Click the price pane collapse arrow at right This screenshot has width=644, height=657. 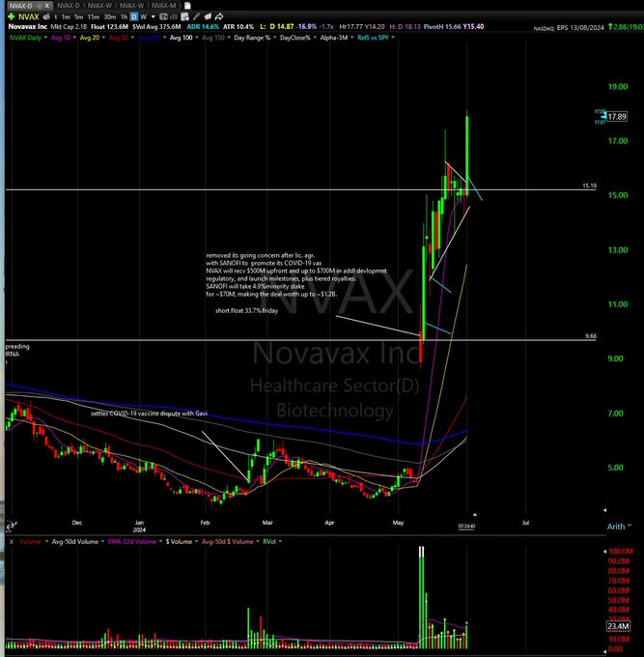(x=604, y=510)
